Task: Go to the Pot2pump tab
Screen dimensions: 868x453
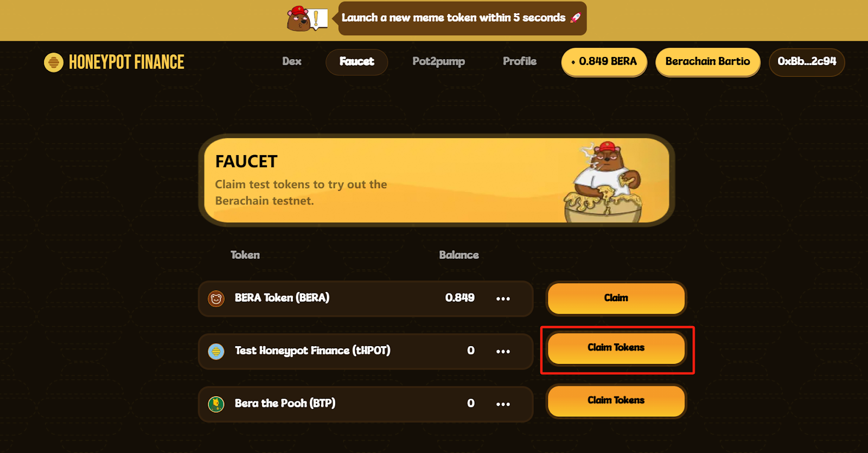Action: coord(439,62)
